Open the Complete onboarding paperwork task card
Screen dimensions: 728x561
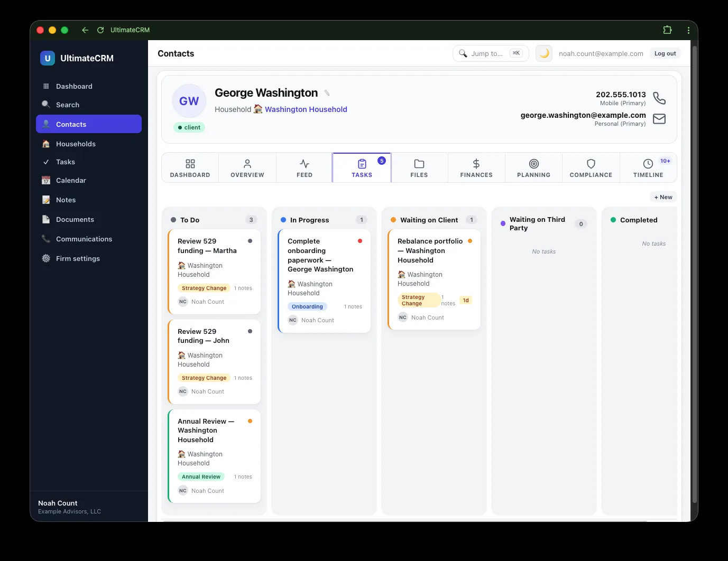tap(324, 281)
